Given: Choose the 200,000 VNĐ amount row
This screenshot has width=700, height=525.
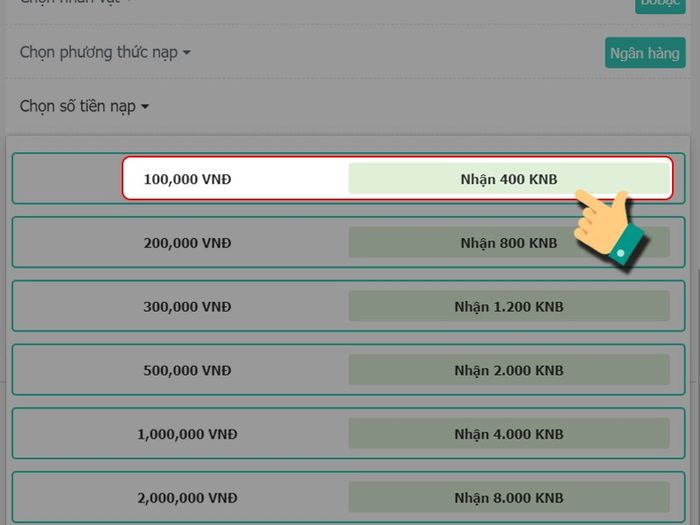Looking at the screenshot, I should 348,242.
